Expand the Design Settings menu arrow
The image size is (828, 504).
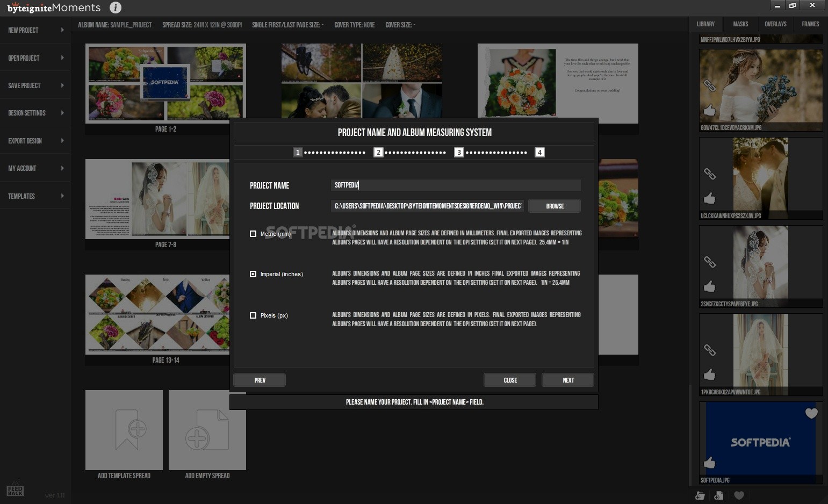coord(62,113)
